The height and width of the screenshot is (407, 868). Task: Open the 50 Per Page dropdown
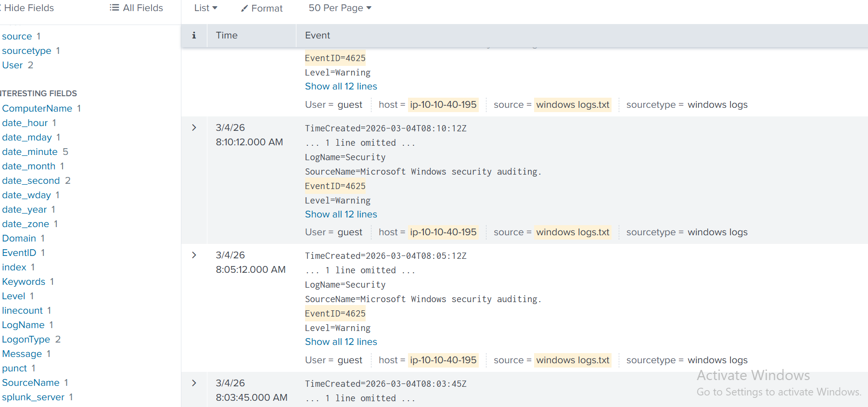340,8
